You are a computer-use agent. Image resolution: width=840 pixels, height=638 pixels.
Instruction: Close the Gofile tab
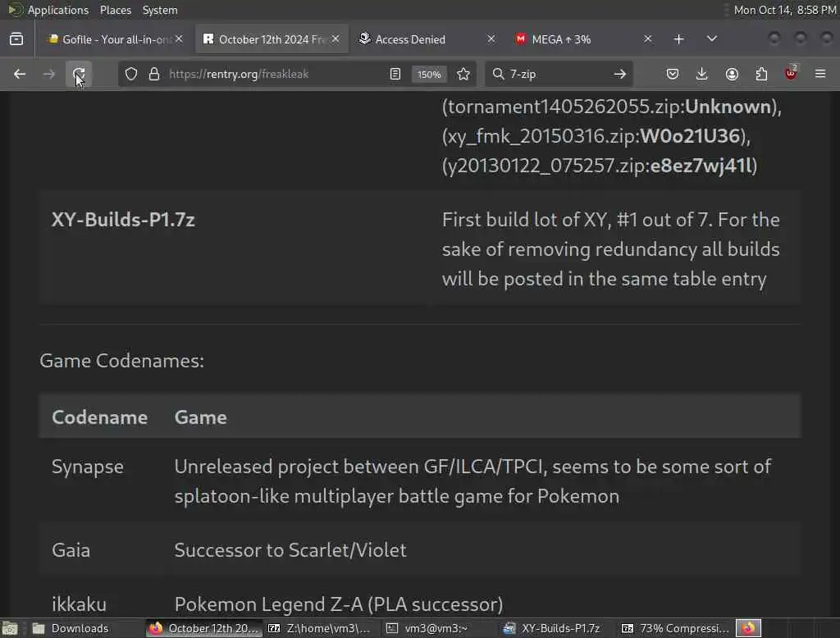tap(179, 39)
